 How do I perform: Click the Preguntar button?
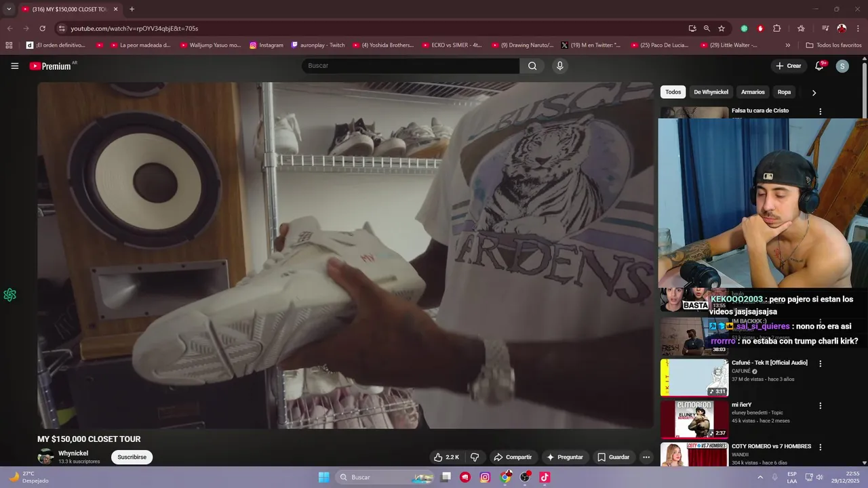tap(564, 457)
